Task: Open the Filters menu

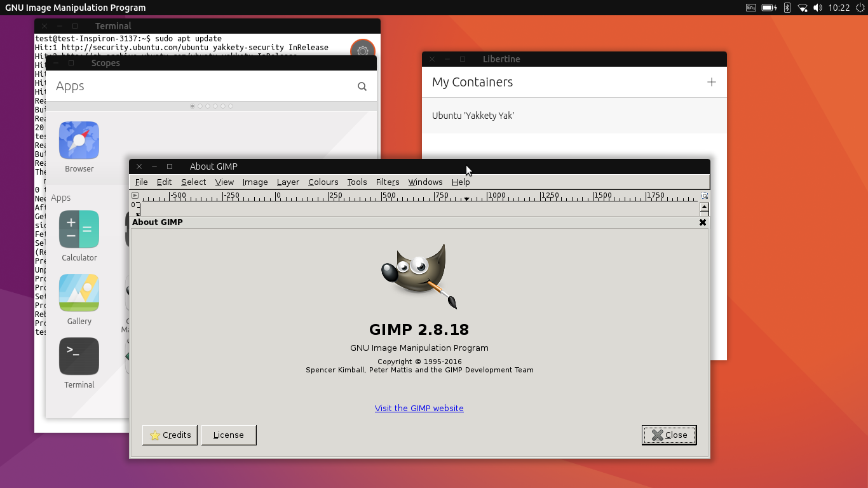Action: coord(388,182)
